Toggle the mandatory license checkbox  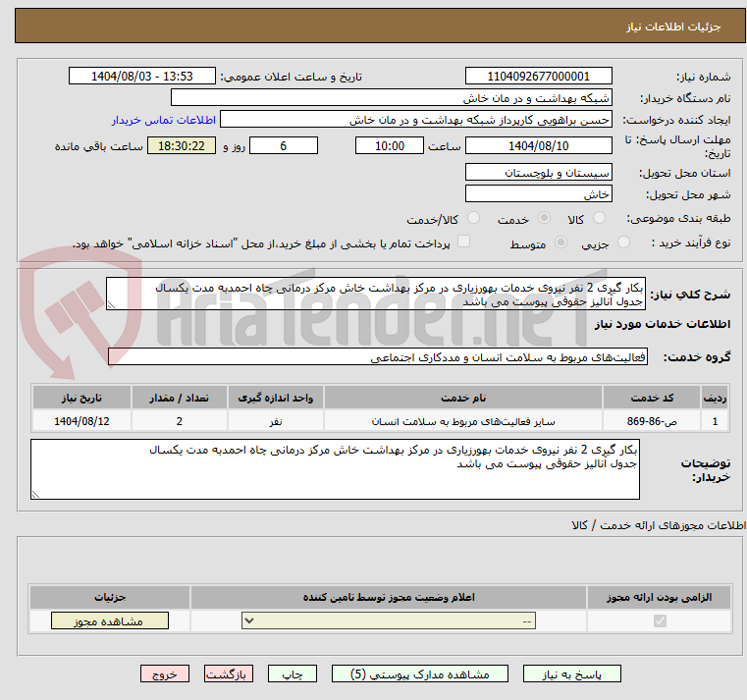660,620
